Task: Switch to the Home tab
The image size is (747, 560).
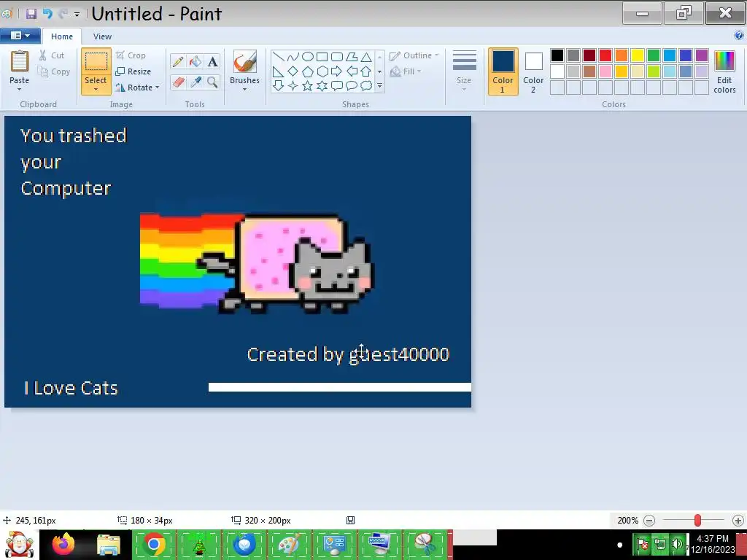Action: [x=62, y=36]
